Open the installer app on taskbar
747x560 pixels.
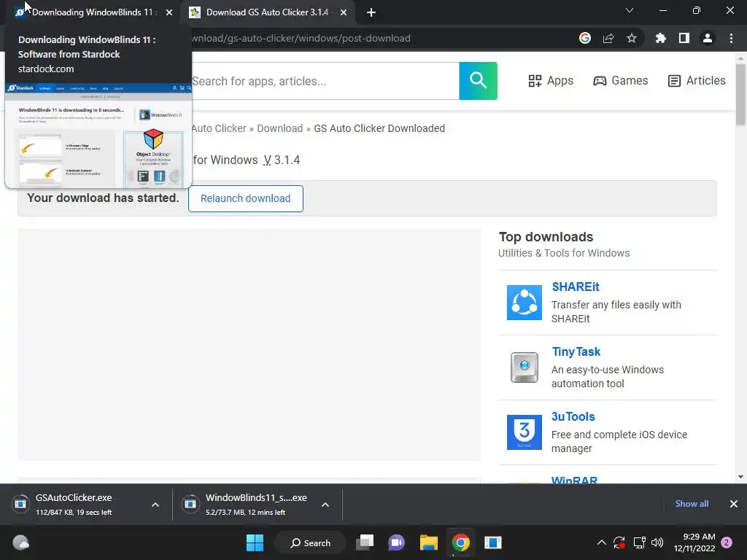[492, 542]
